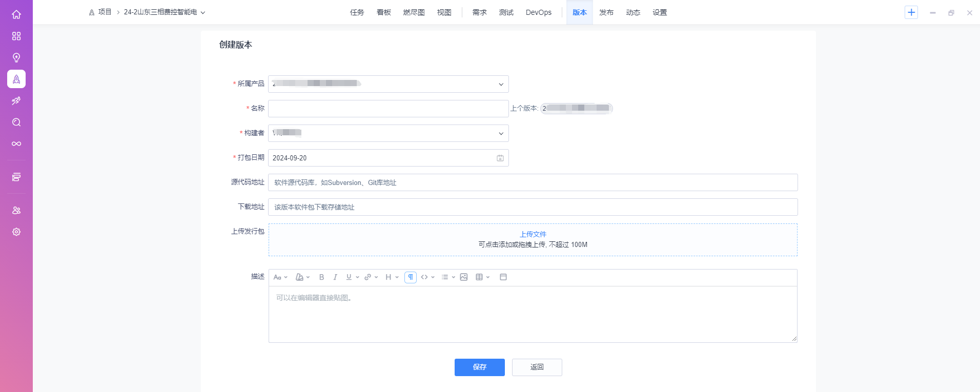The width and height of the screenshot is (980, 392).
Task: Click the Italic formatting icon
Action: point(335,277)
